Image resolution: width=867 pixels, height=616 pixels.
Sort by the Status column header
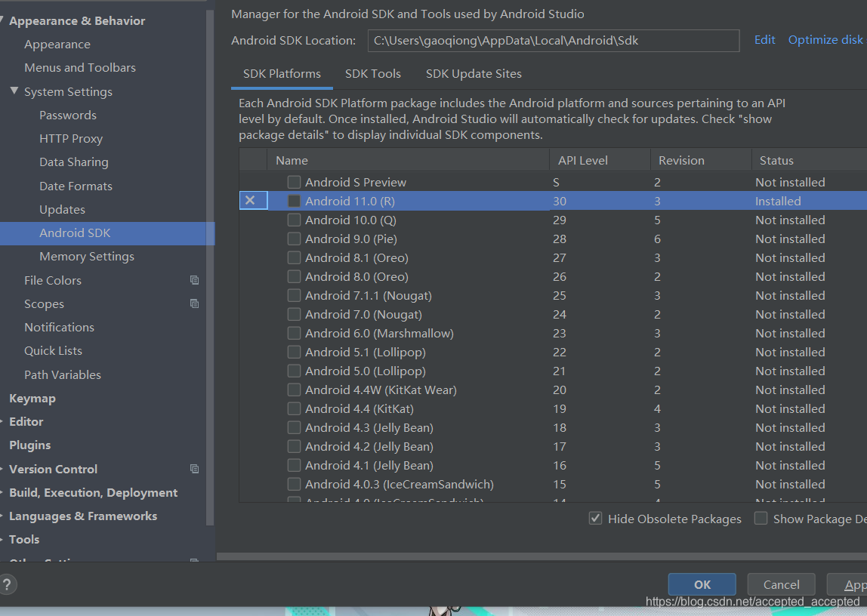pos(809,160)
